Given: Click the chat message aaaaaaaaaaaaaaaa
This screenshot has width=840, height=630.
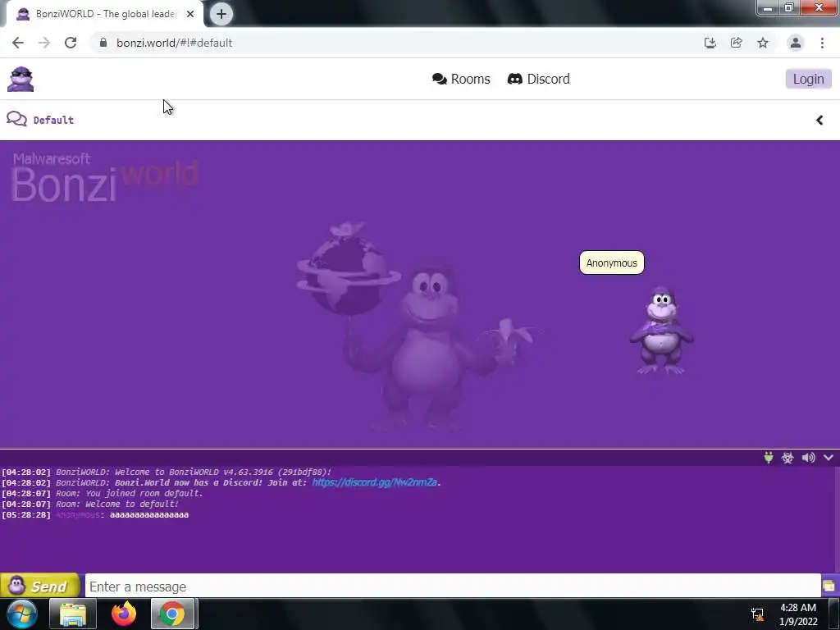Looking at the screenshot, I should [149, 515].
